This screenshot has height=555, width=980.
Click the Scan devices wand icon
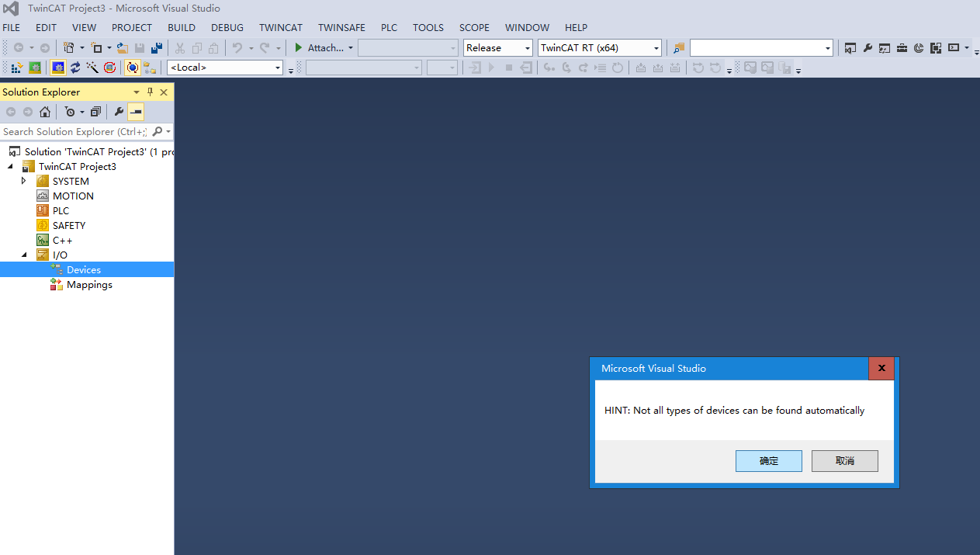pyautogui.click(x=92, y=68)
